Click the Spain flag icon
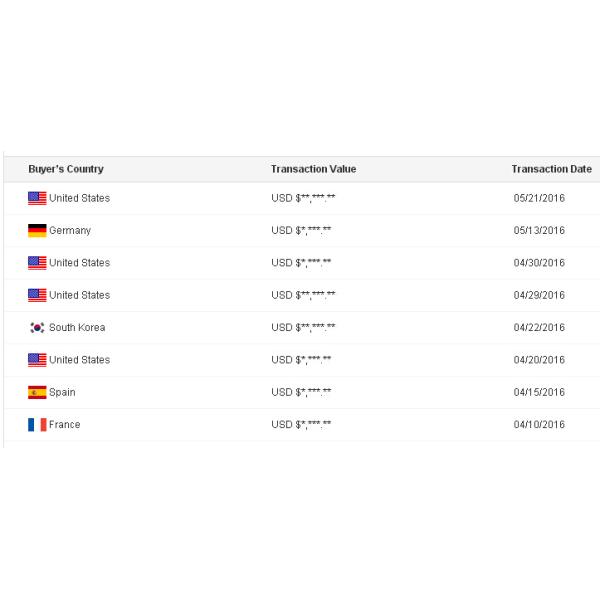This screenshot has width=600, height=600. click(37, 393)
